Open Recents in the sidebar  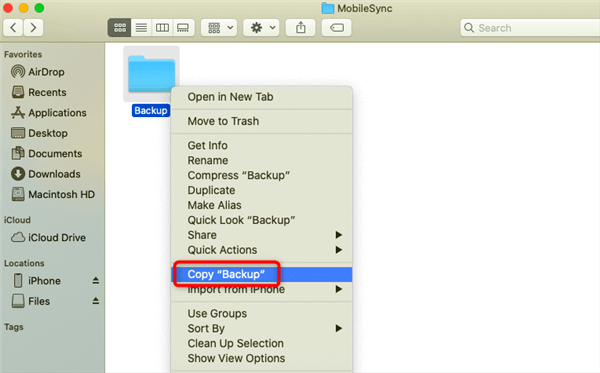coord(39,92)
